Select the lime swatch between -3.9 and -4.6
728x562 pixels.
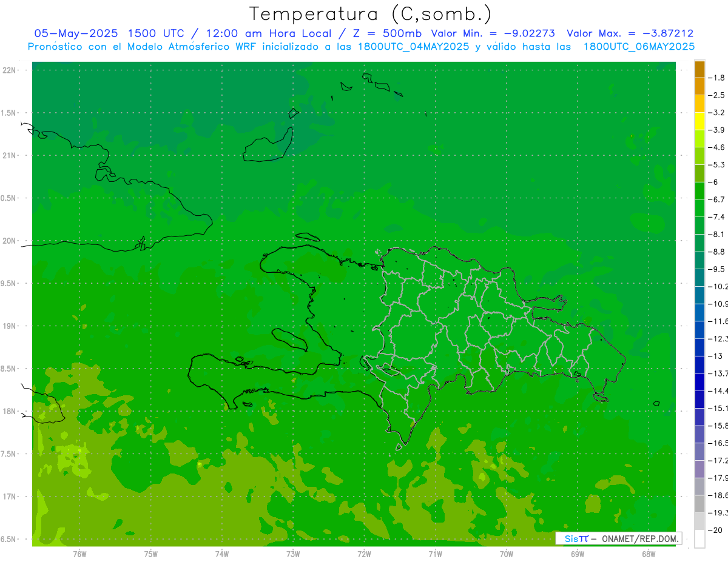coord(699,139)
